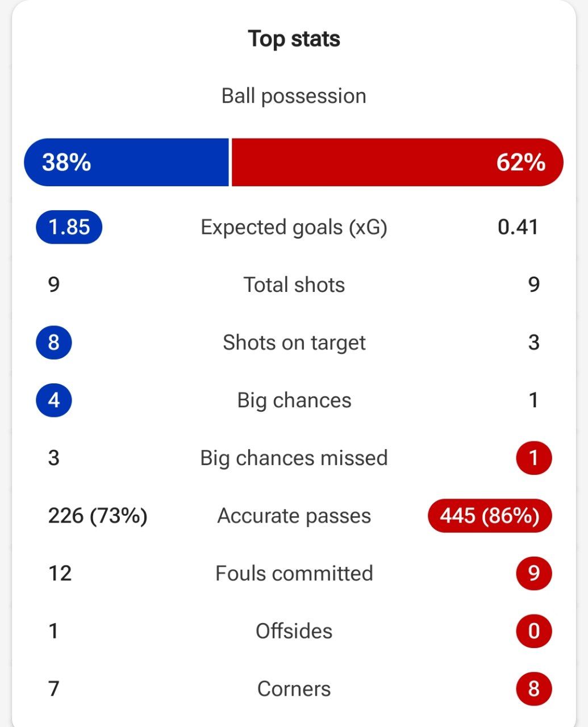Select the Total shots row label
The image size is (588, 727).
pos(294,285)
